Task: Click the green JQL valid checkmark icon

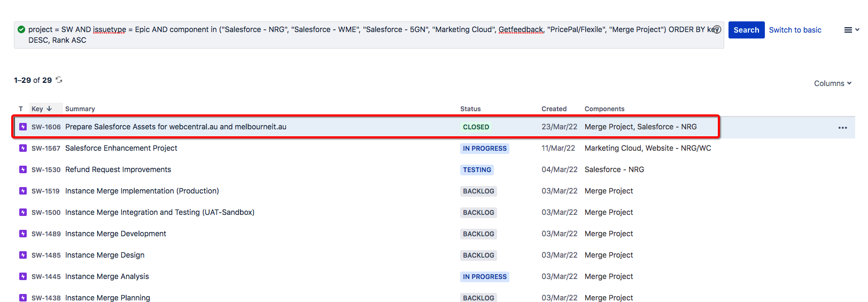Action: tap(21, 29)
